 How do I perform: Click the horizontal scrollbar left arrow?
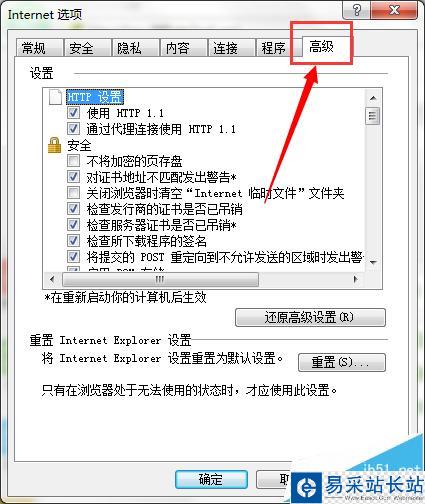pyautogui.click(x=52, y=279)
